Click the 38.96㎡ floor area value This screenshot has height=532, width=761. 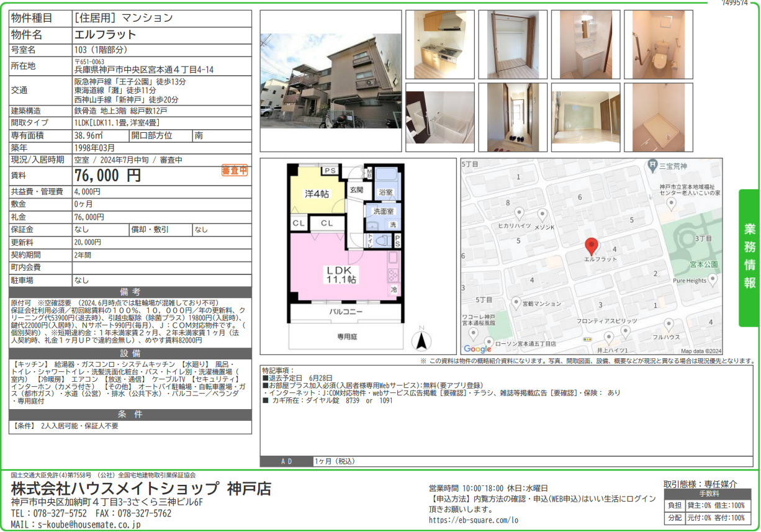pyautogui.click(x=88, y=135)
